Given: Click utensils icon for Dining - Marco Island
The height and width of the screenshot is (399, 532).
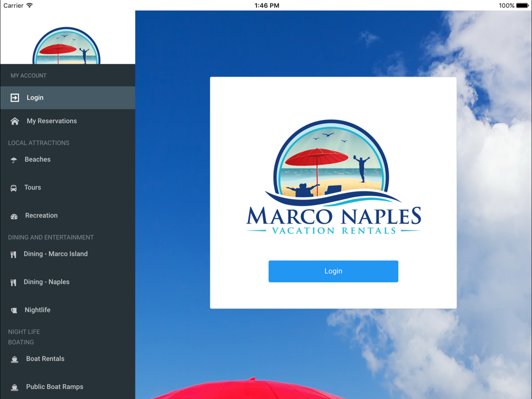Looking at the screenshot, I should (x=13, y=255).
